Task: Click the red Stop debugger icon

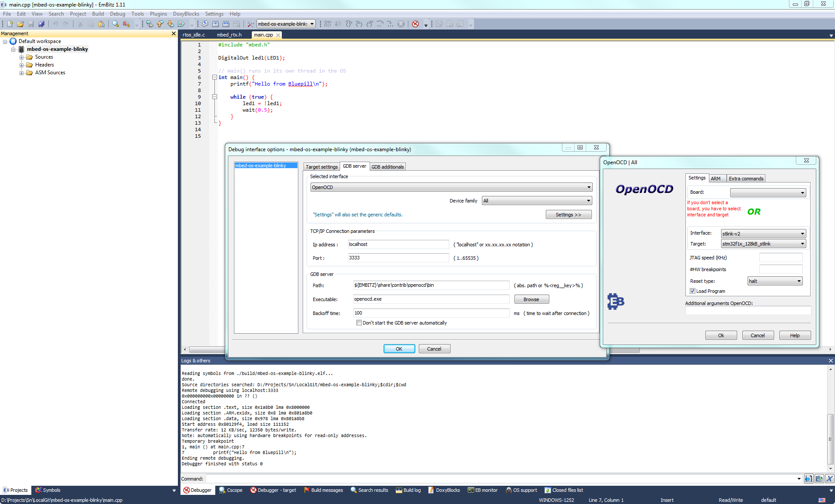Action: (415, 24)
